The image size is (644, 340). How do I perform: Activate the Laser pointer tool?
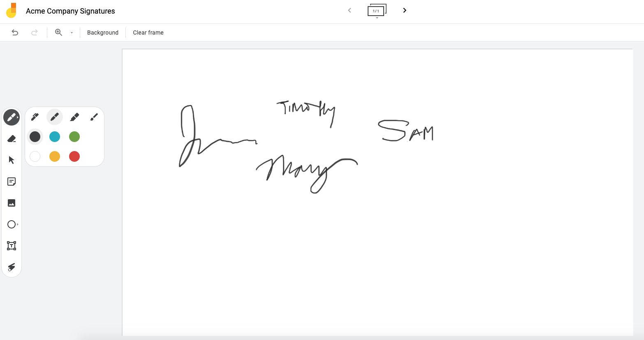(12, 267)
